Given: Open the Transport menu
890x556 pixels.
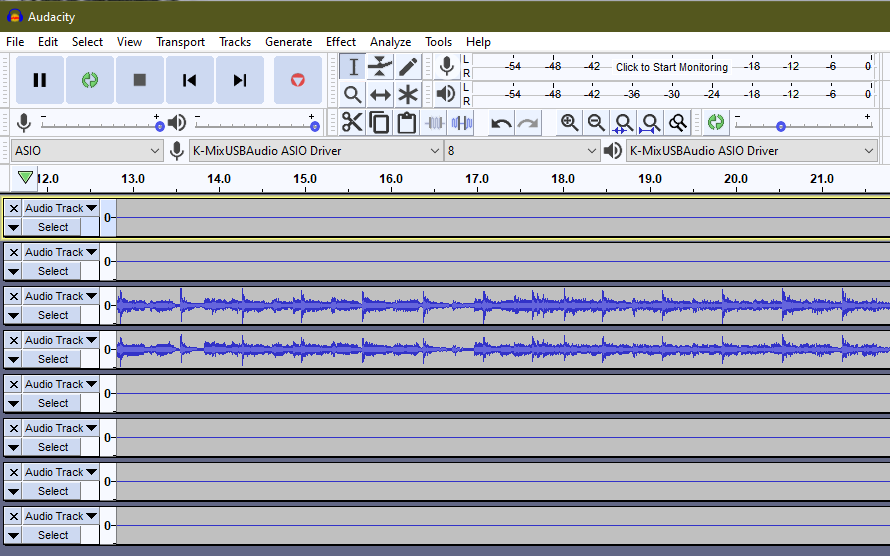Looking at the screenshot, I should point(180,42).
